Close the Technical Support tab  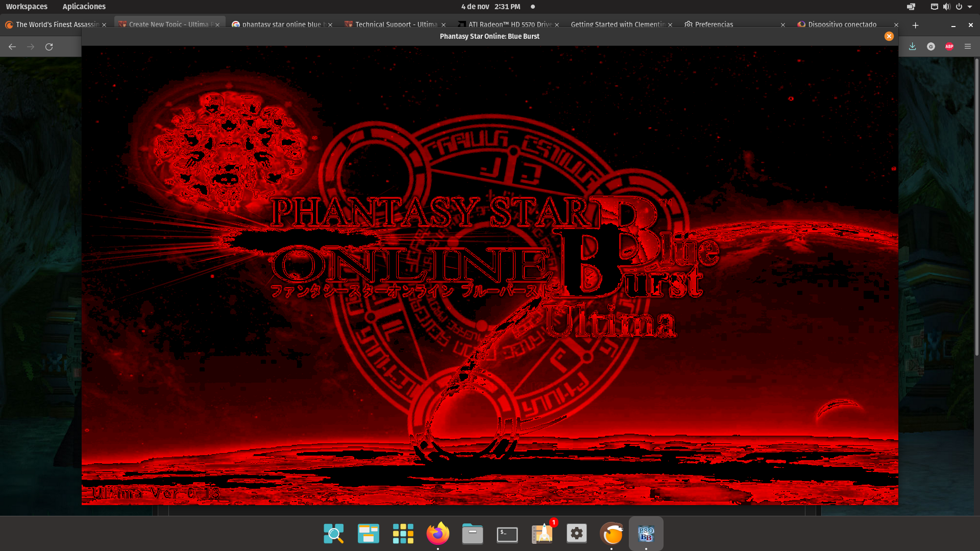444,25
